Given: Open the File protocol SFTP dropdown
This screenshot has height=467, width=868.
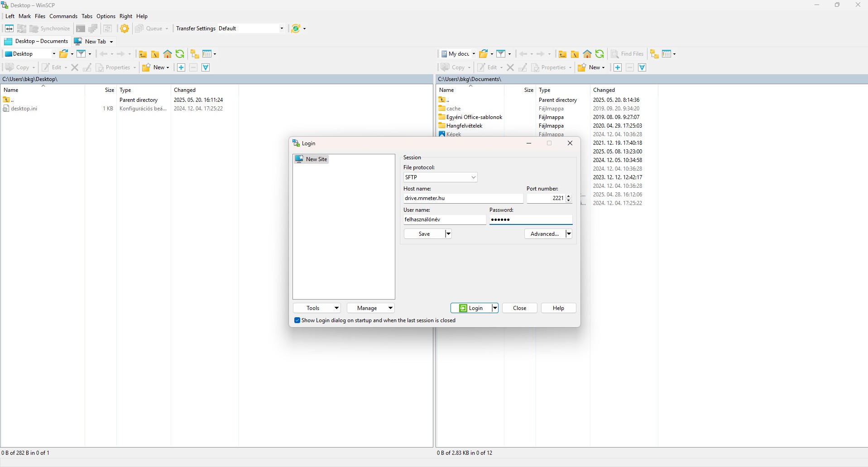Looking at the screenshot, I should point(440,177).
